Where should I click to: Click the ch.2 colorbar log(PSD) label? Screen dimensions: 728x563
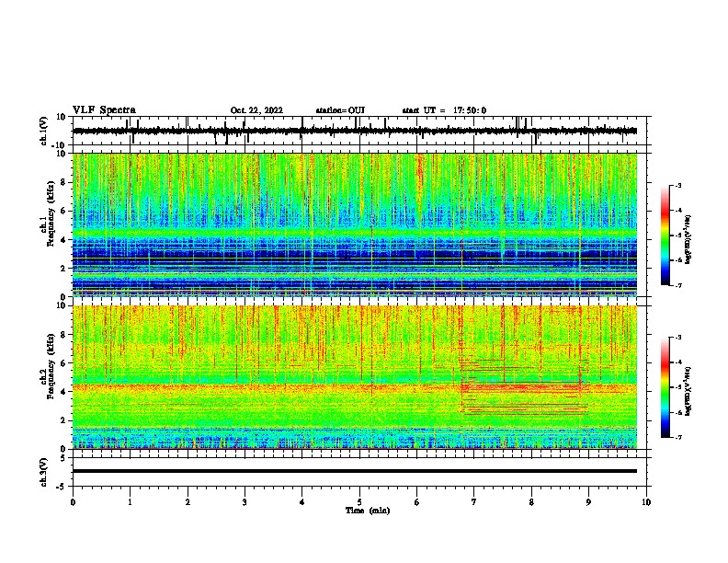pyautogui.click(x=688, y=392)
